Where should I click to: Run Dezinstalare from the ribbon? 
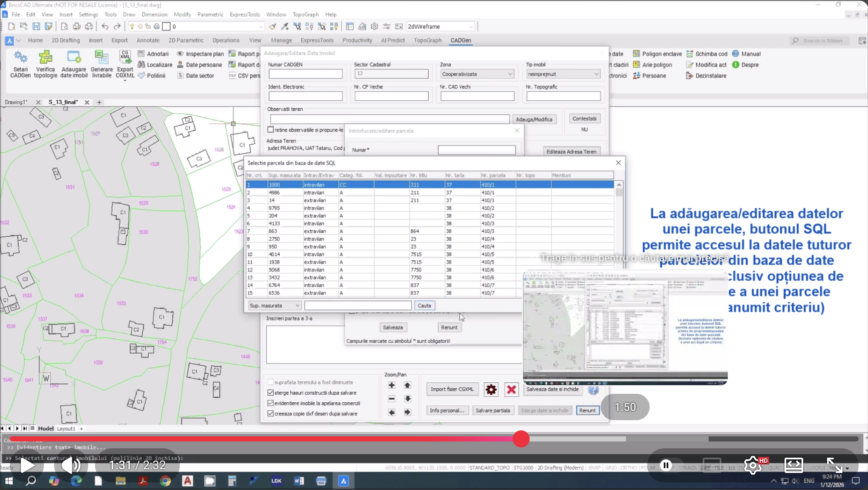(706, 76)
